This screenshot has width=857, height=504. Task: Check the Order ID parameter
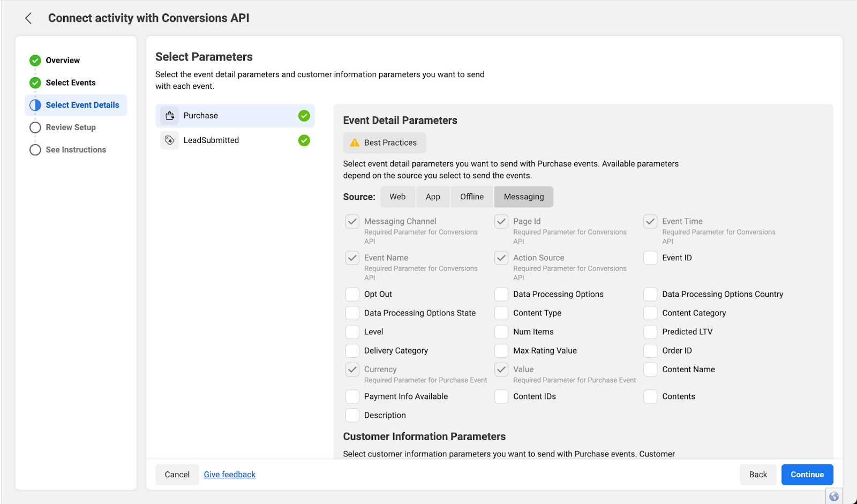650,351
